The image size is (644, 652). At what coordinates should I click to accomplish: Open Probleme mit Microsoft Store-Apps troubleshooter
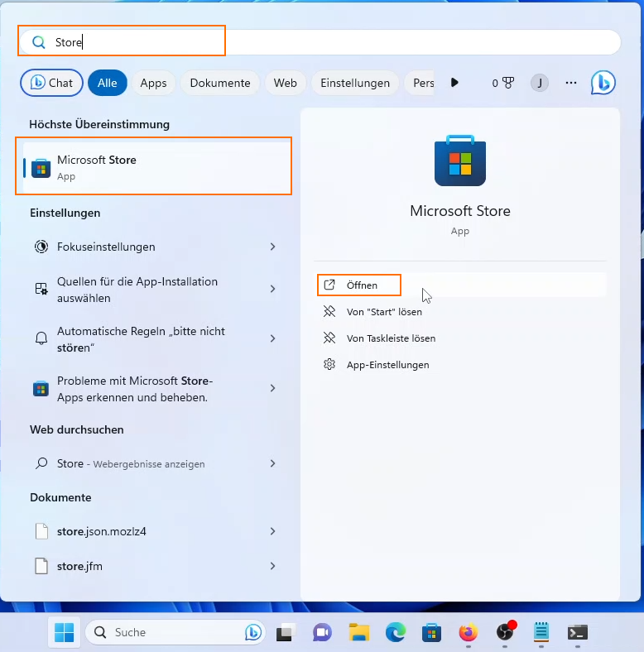coord(155,389)
